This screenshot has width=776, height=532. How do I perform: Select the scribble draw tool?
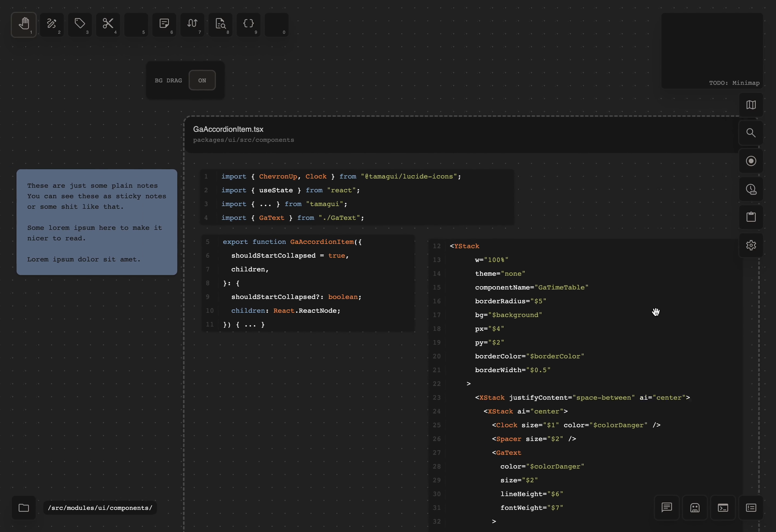pos(52,24)
